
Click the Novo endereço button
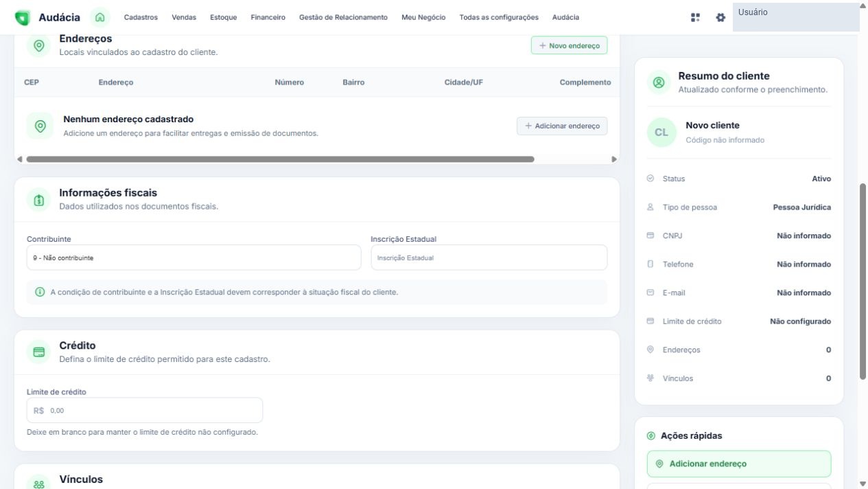(x=569, y=45)
